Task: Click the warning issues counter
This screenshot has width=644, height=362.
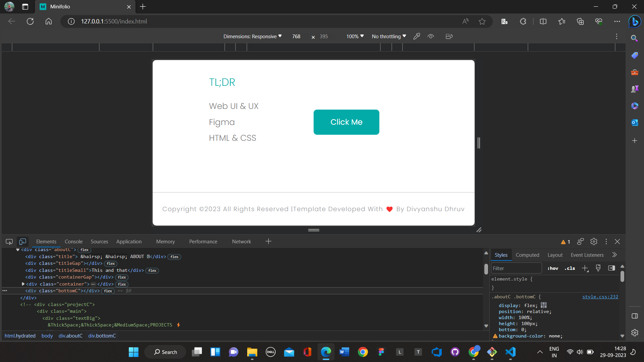Action: (x=566, y=242)
